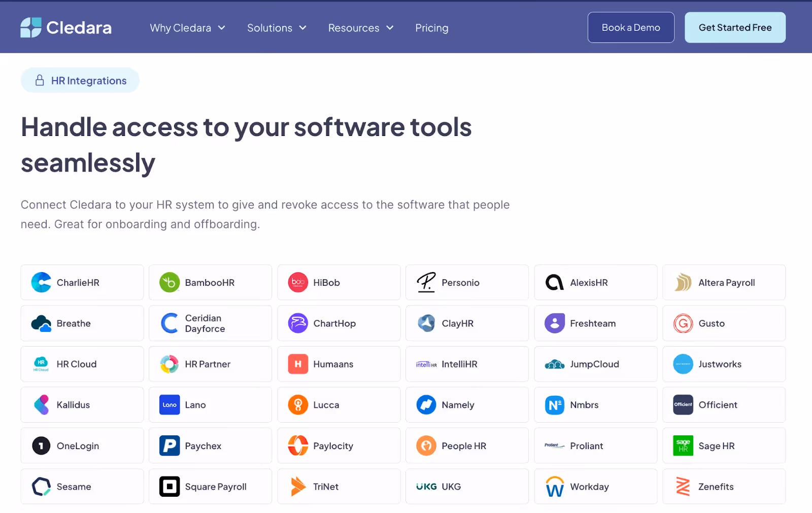This screenshot has height=513, width=812.
Task: Click the Personio logo icon
Action: (426, 283)
